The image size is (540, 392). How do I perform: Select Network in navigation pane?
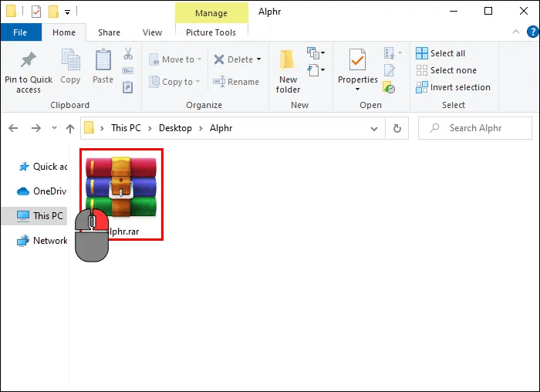(x=42, y=241)
